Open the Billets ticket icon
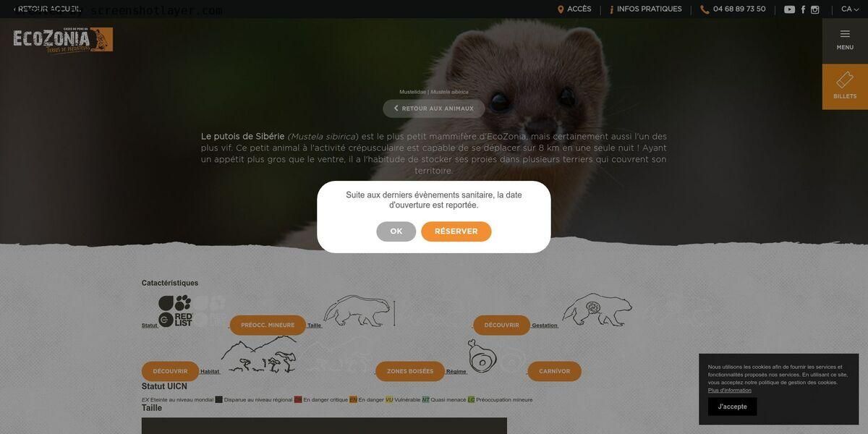868x434 pixels. [845, 87]
